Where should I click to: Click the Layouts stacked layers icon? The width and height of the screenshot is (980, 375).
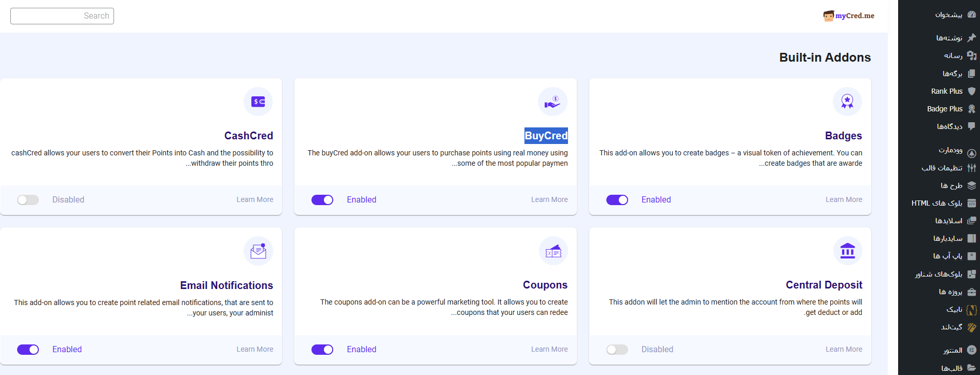(x=972, y=185)
